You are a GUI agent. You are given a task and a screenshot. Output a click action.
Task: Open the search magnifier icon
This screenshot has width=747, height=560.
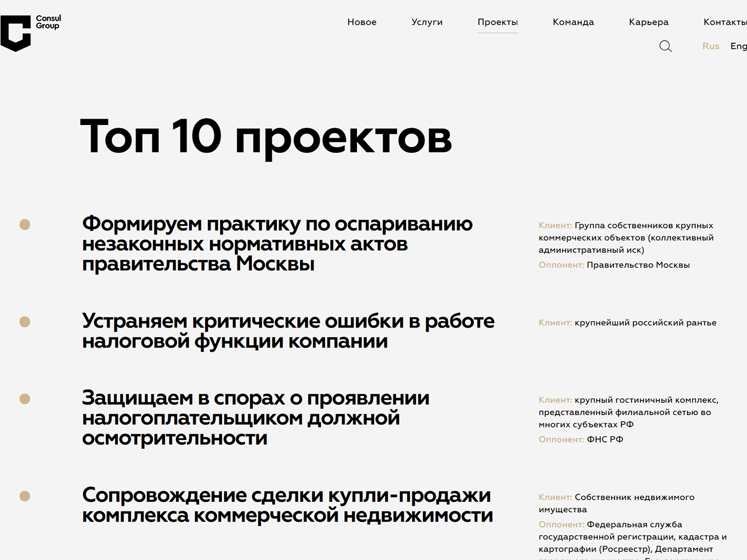click(665, 46)
